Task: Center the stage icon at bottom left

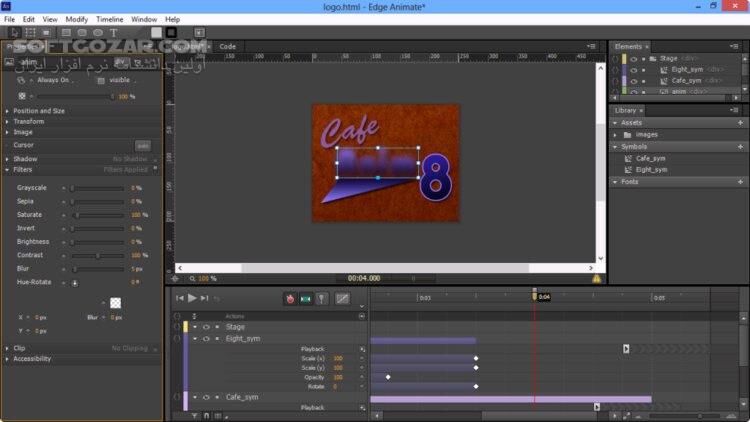Action: pyautogui.click(x=175, y=278)
